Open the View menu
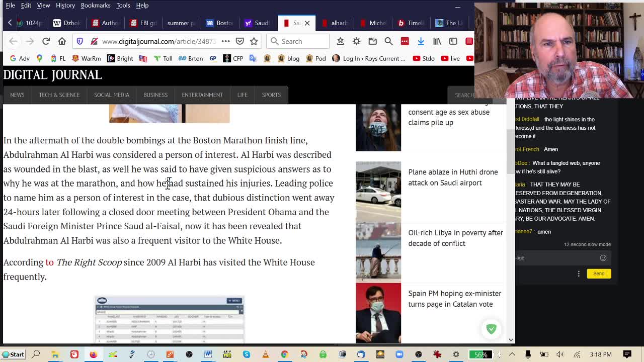Screen dimensions: 644x362 [43, 6]
